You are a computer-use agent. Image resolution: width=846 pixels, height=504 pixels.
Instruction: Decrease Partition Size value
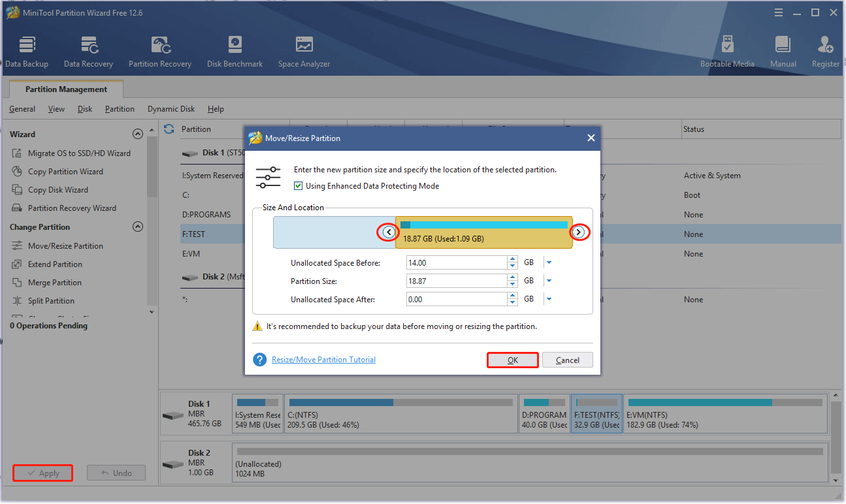click(x=512, y=284)
